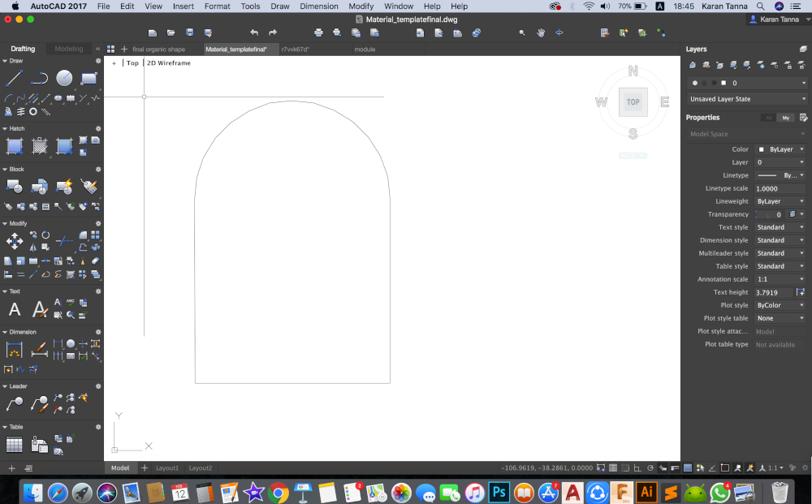Open the Color ByLayer dropdown

[780, 149]
